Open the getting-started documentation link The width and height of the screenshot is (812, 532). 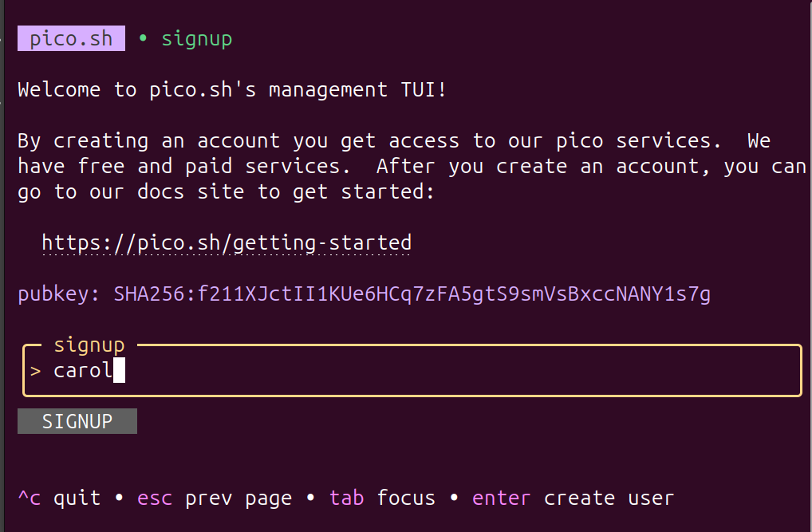pos(226,242)
